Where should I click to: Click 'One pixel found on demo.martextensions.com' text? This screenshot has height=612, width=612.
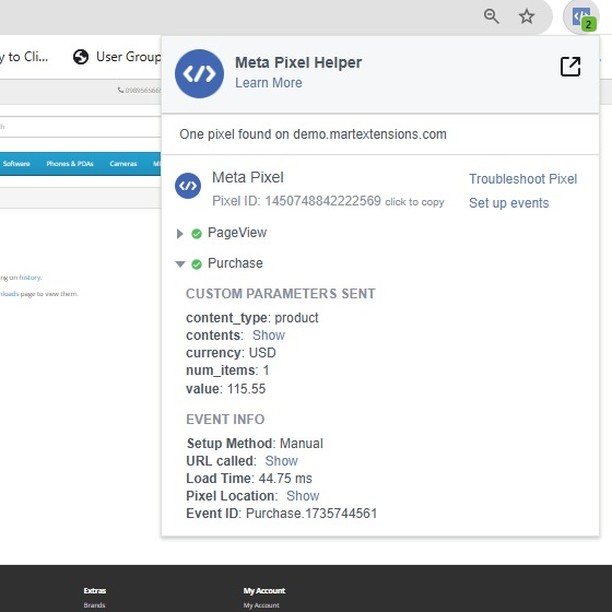point(313,134)
